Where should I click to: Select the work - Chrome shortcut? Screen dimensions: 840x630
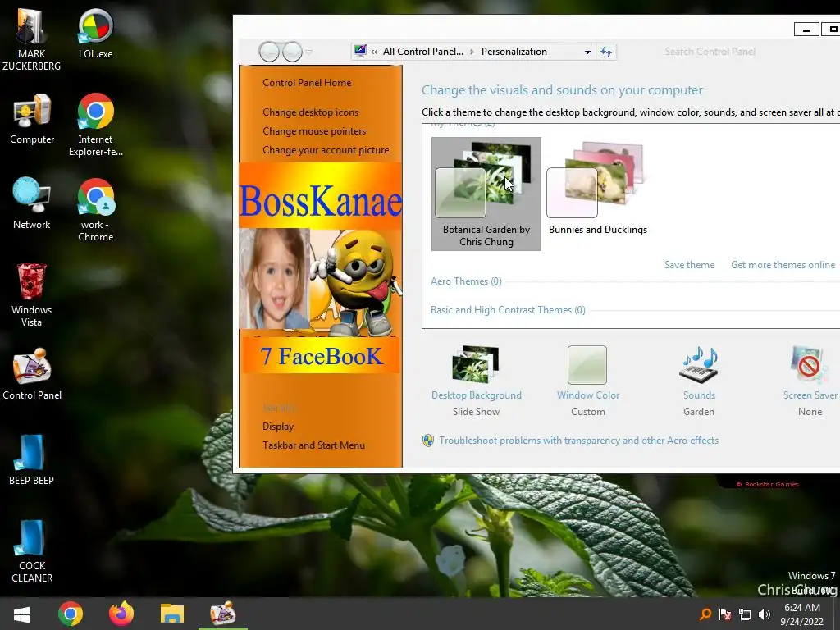(95, 209)
